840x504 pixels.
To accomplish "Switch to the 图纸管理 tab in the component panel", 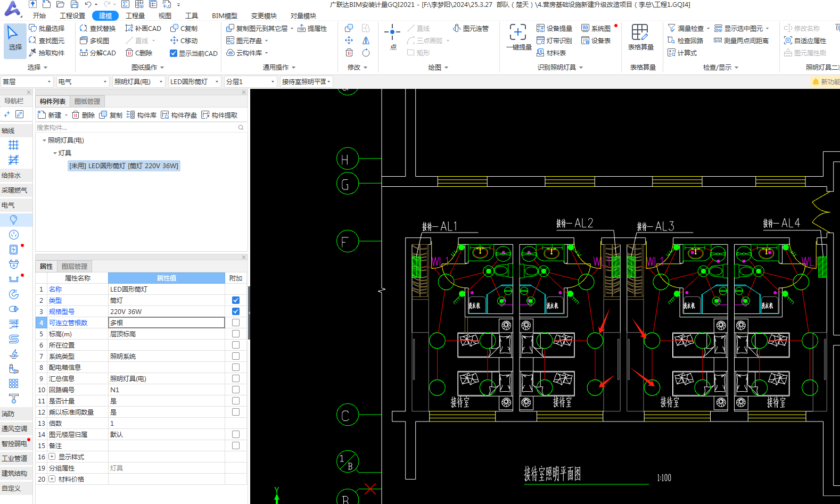I will [x=87, y=101].
